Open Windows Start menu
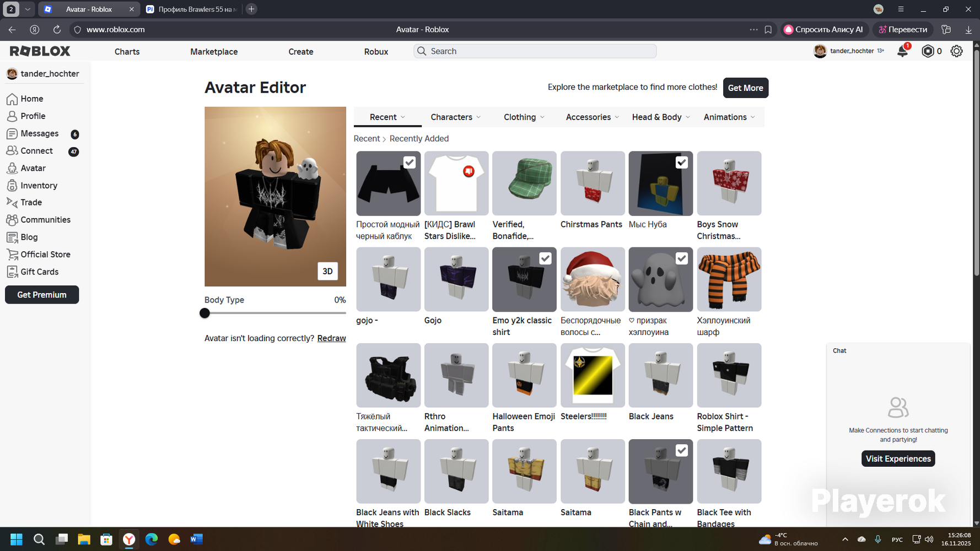 pos(17,539)
